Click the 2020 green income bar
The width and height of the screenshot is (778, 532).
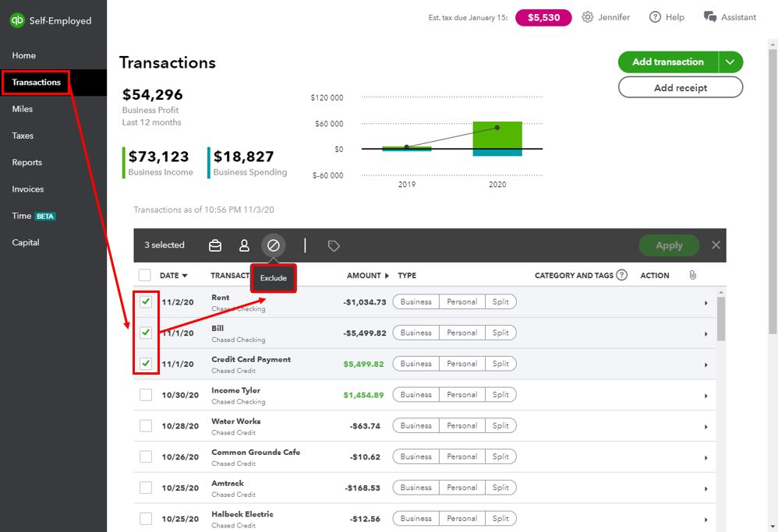click(x=497, y=135)
